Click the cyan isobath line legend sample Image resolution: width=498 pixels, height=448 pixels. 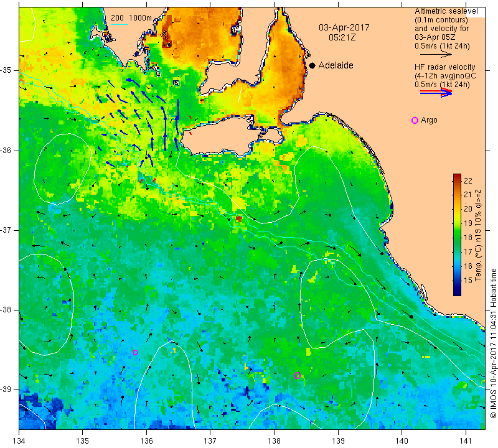tap(119, 24)
